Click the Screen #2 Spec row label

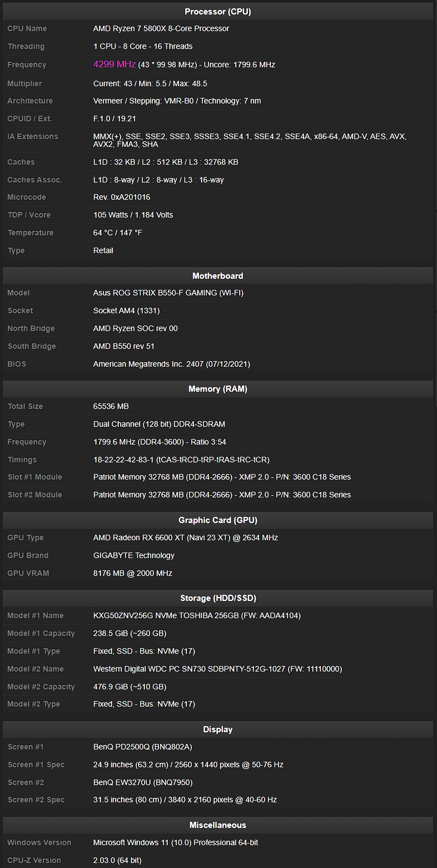pyautogui.click(x=36, y=800)
